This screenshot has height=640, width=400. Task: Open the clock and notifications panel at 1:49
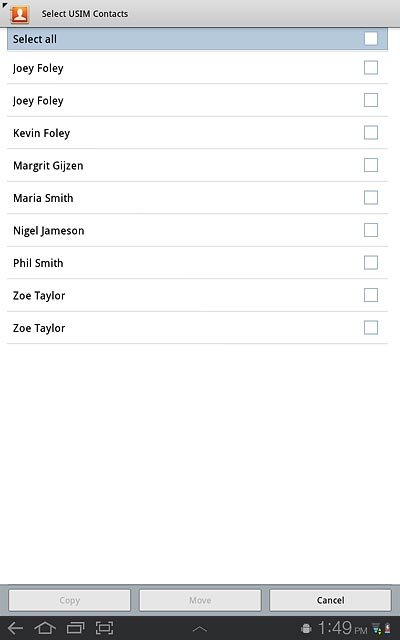coord(342,628)
